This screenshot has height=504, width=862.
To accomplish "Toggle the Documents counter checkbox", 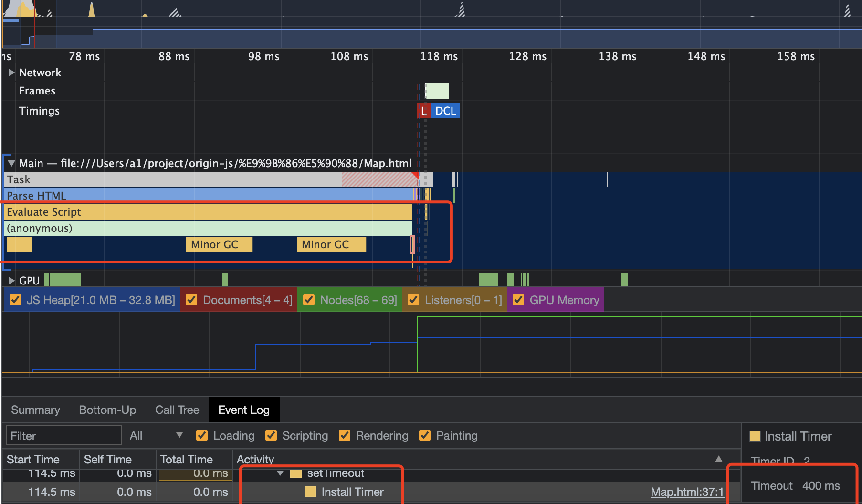I will pyautogui.click(x=191, y=300).
